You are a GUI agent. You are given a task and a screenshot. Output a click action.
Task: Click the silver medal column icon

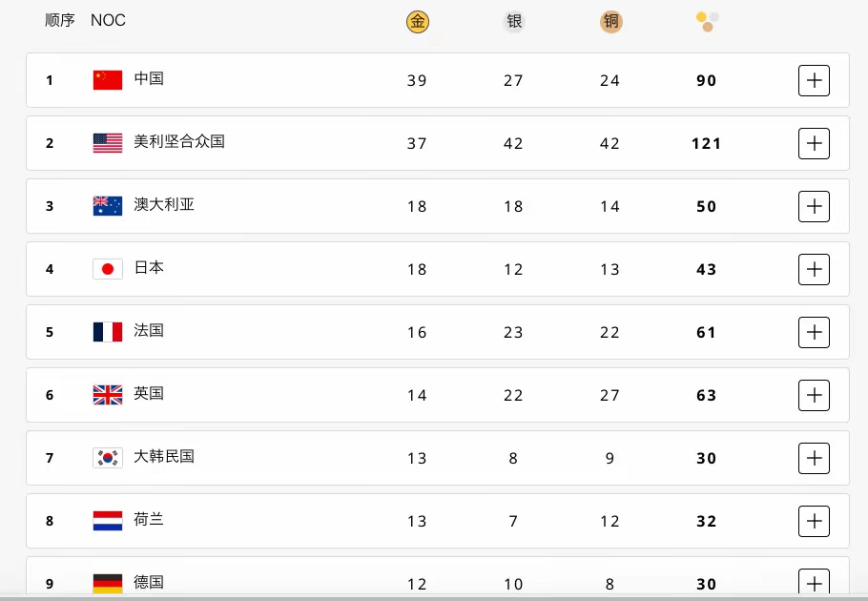514,22
